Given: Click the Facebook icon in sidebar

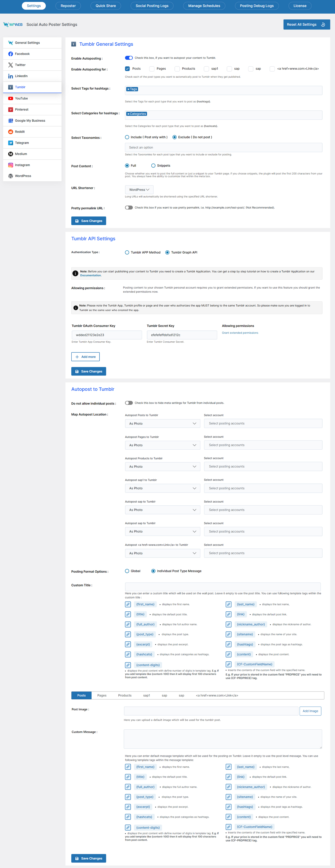Looking at the screenshot, I should [x=10, y=54].
